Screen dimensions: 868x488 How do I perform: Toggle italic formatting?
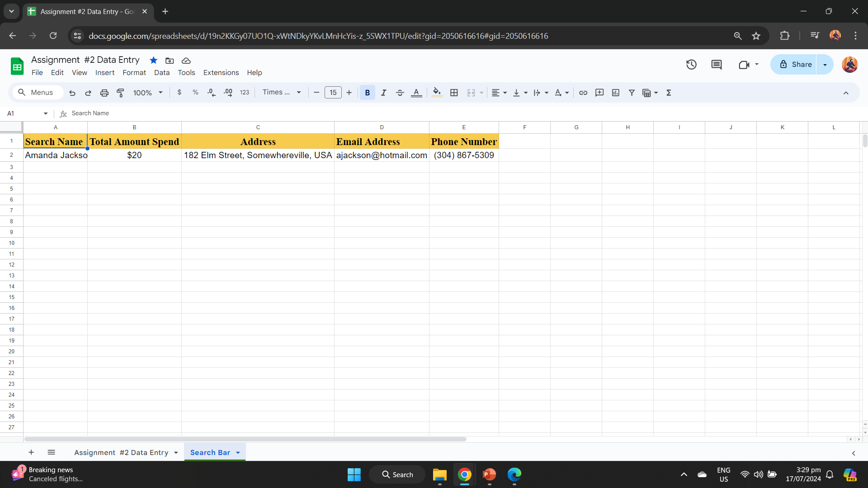coord(383,93)
